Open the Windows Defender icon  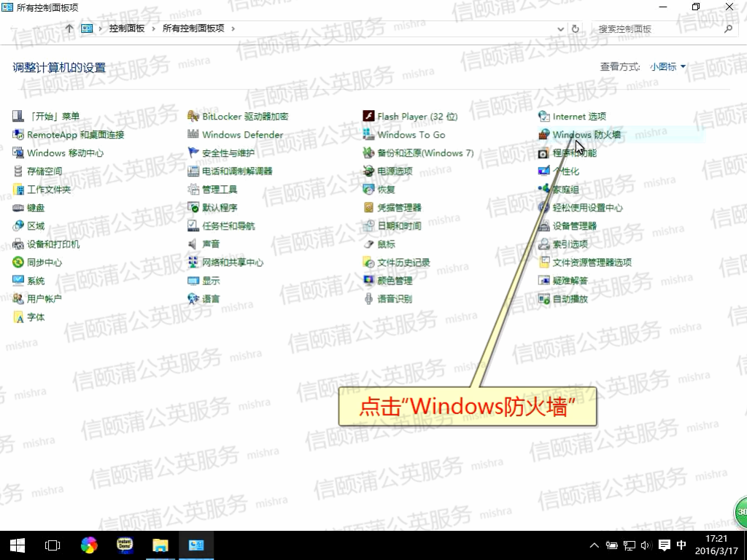click(193, 135)
